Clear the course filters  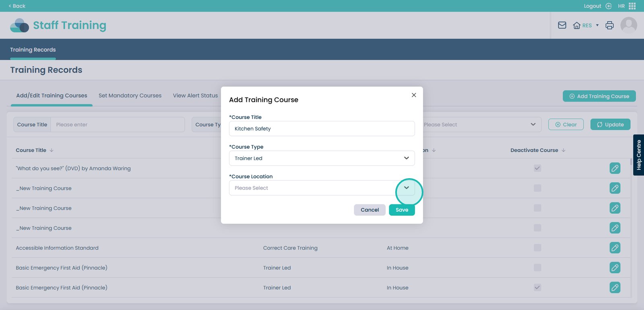click(566, 125)
